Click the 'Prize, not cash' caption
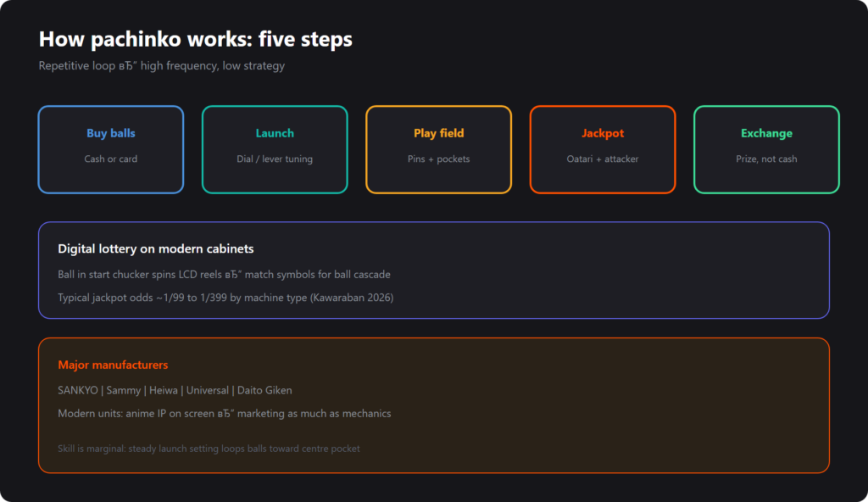868x502 pixels. [766, 159]
